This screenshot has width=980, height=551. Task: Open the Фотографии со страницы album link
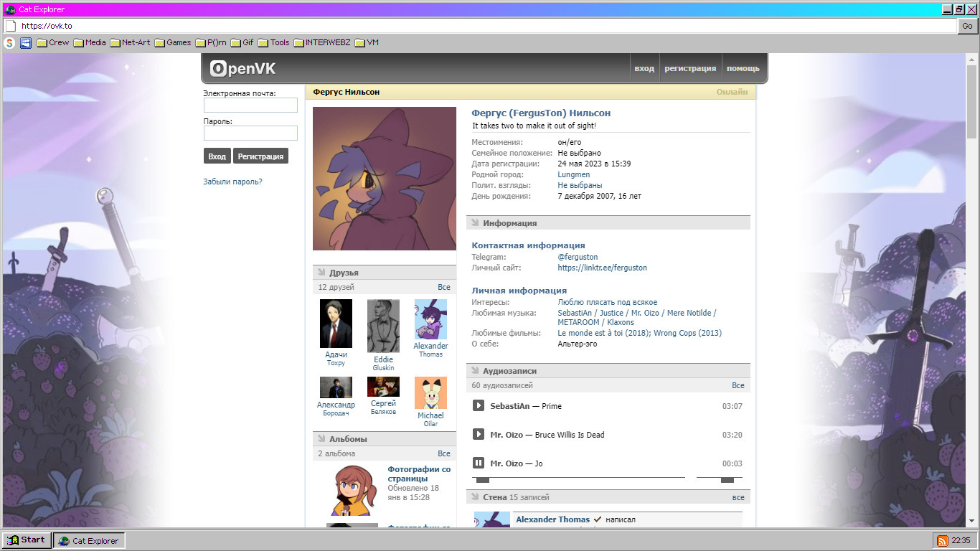(x=420, y=474)
